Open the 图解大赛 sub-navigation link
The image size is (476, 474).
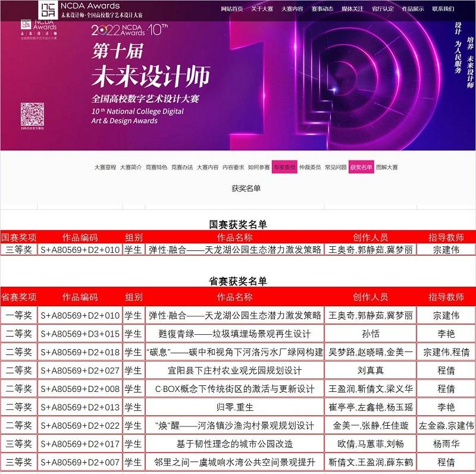(x=387, y=168)
